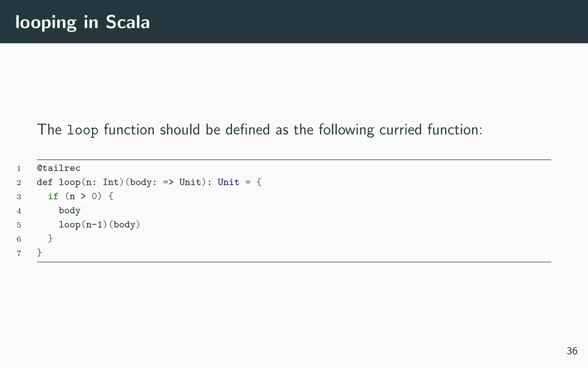Click the "Int" type in the function signature
The image size is (588, 368).
click(111, 182)
